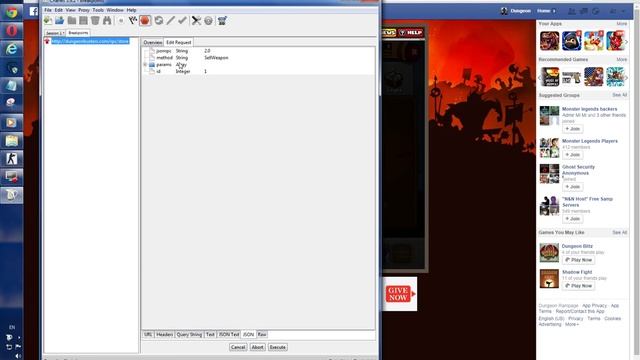Open the first app thumbnail under Your Apps
The image size is (640, 360).
(x=549, y=40)
